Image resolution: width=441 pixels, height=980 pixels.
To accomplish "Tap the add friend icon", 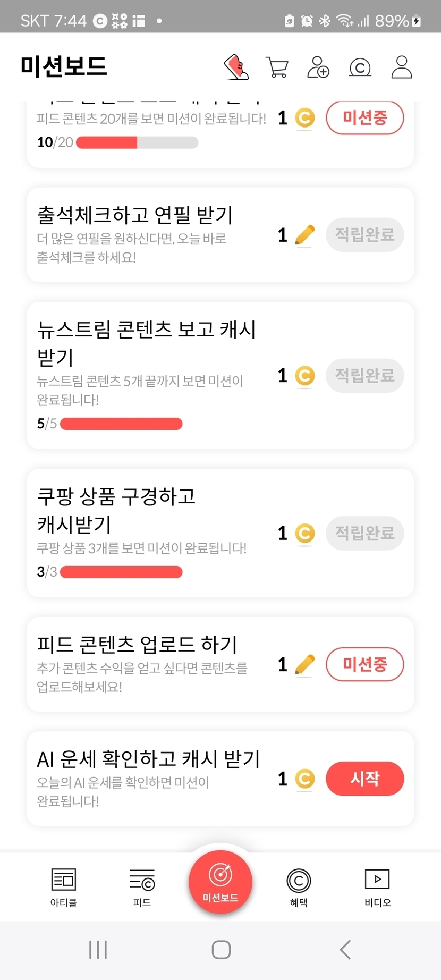I will [318, 67].
